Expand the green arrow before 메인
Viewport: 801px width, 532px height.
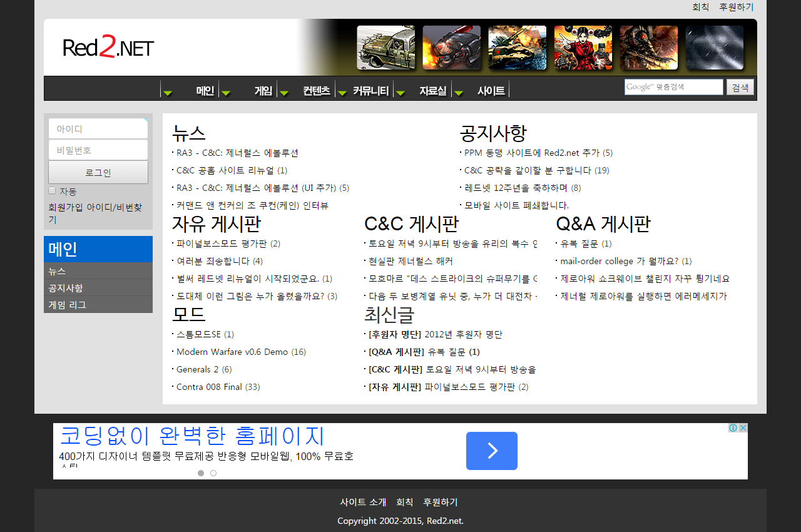click(x=168, y=93)
